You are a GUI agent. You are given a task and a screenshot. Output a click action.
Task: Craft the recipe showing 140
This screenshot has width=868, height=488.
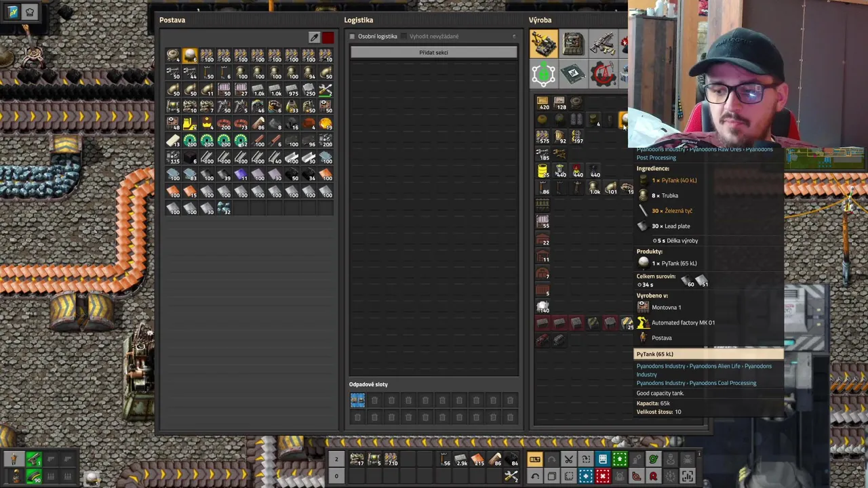pos(543,306)
